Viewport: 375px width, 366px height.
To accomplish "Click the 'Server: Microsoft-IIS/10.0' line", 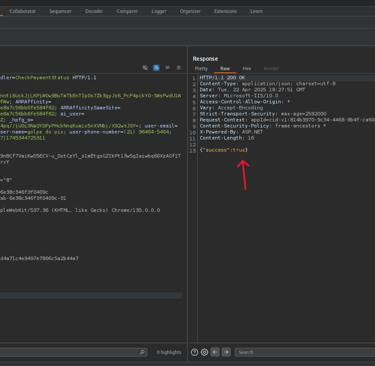I will (x=239, y=95).
